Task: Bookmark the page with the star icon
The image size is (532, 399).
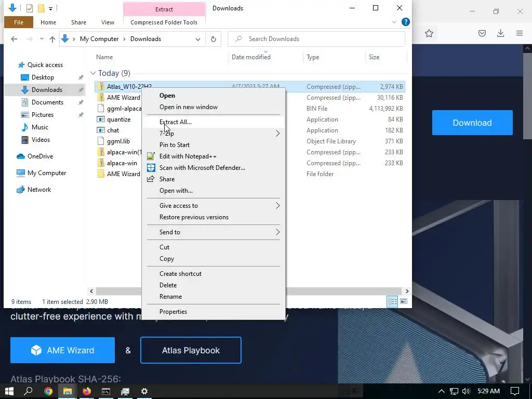Action: 429,33
